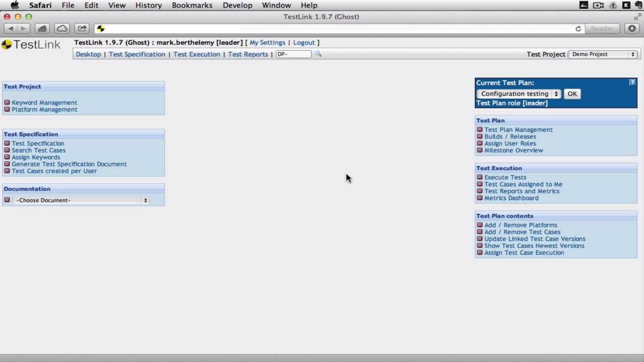Open the History menu
644x362 pixels.
click(x=148, y=5)
